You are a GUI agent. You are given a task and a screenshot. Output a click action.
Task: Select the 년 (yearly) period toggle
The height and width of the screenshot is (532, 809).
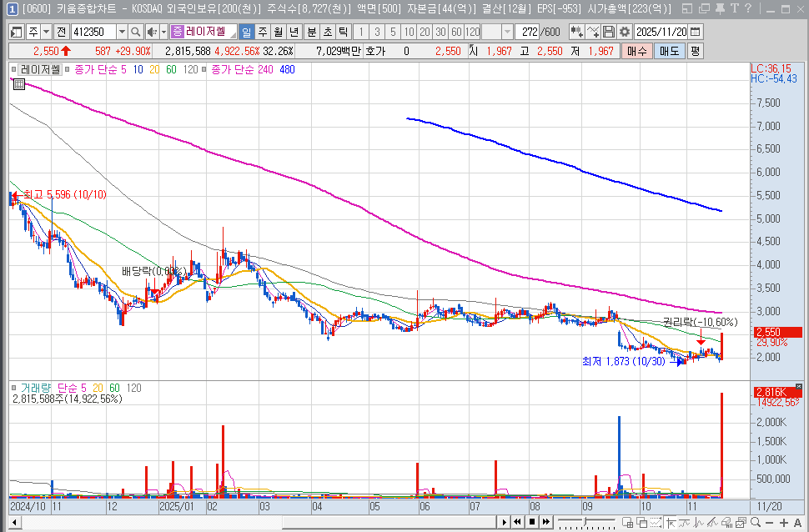[x=294, y=32]
